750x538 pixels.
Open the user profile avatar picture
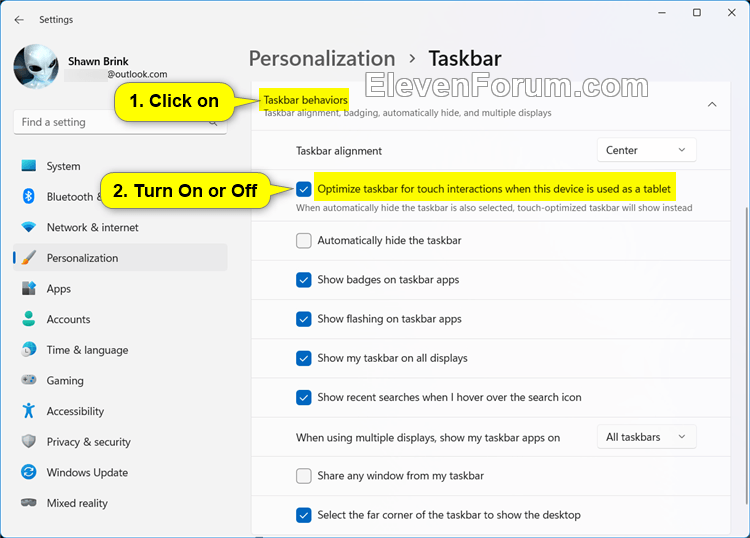(x=36, y=66)
